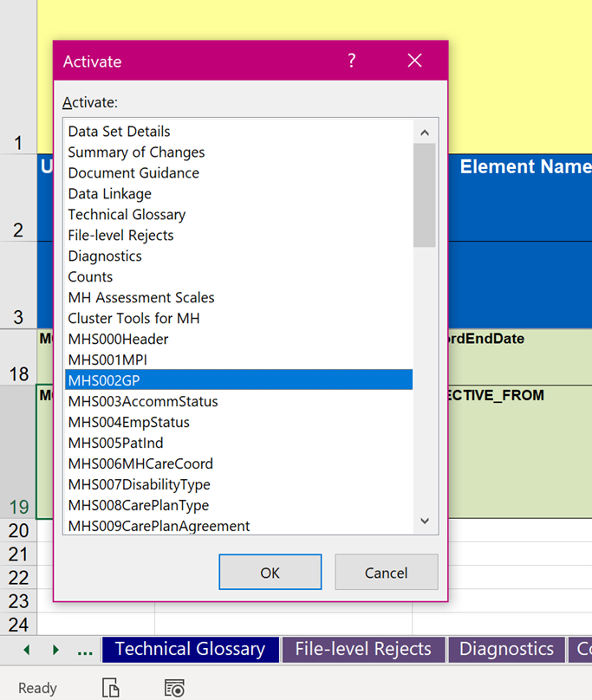Select MHS008CarePlanType in the list
This screenshot has width=592, height=700.
(x=238, y=505)
